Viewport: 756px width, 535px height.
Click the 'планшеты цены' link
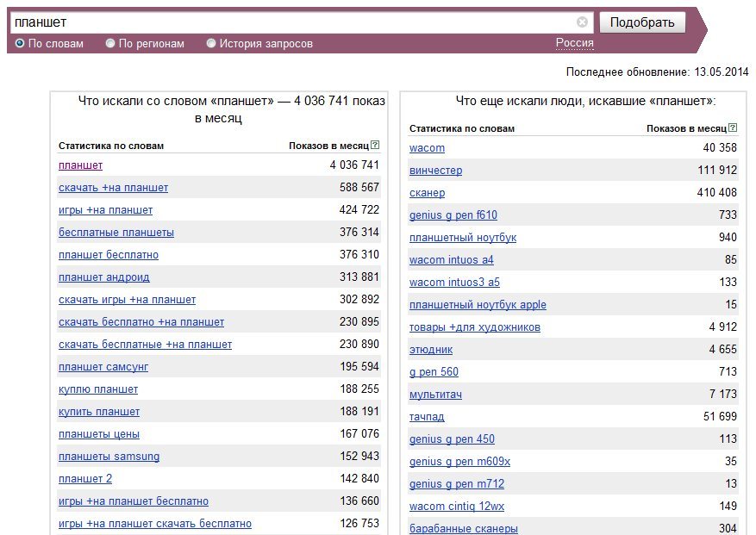pyautogui.click(x=99, y=434)
